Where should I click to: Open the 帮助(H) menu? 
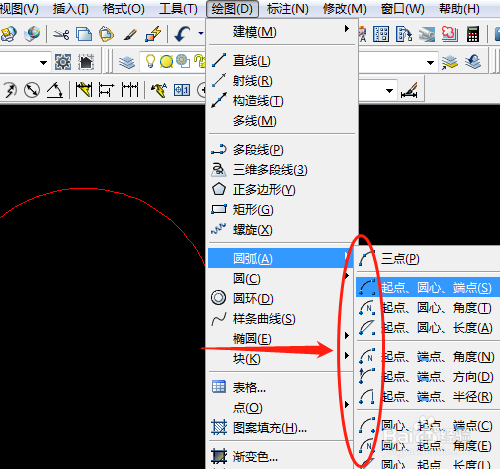(x=459, y=9)
